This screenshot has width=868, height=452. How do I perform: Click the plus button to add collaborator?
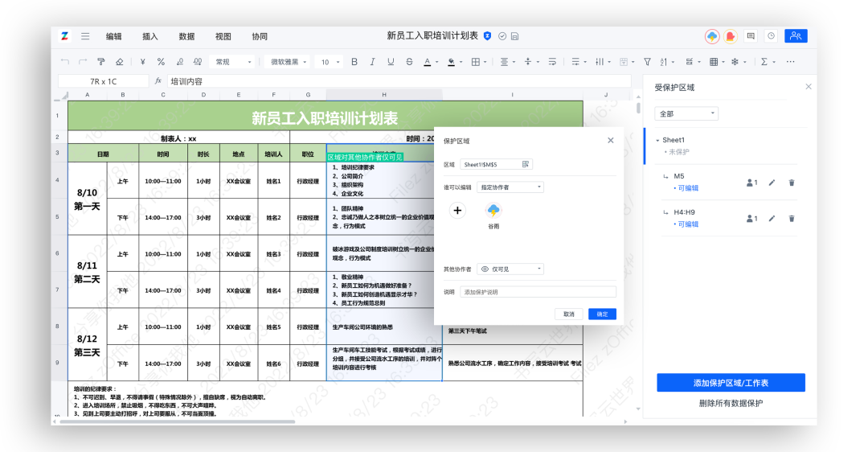[x=457, y=211]
